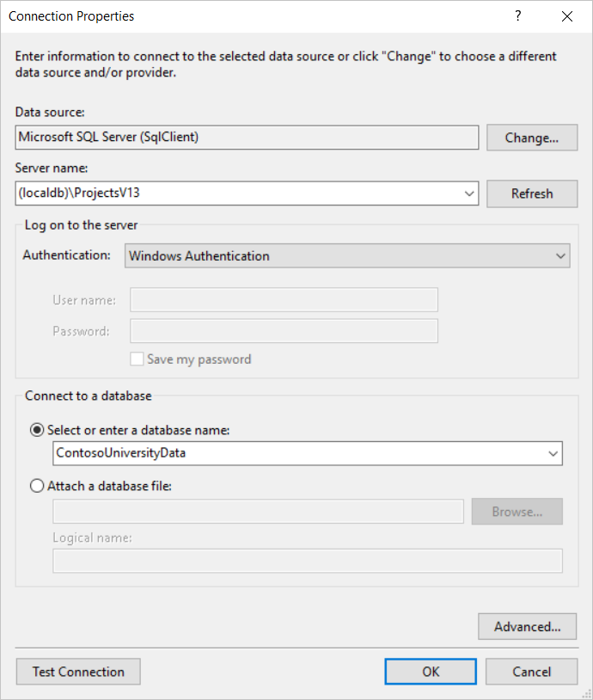The height and width of the screenshot is (700, 593).
Task: Expand the Server name dropdown arrow
Action: click(x=469, y=193)
